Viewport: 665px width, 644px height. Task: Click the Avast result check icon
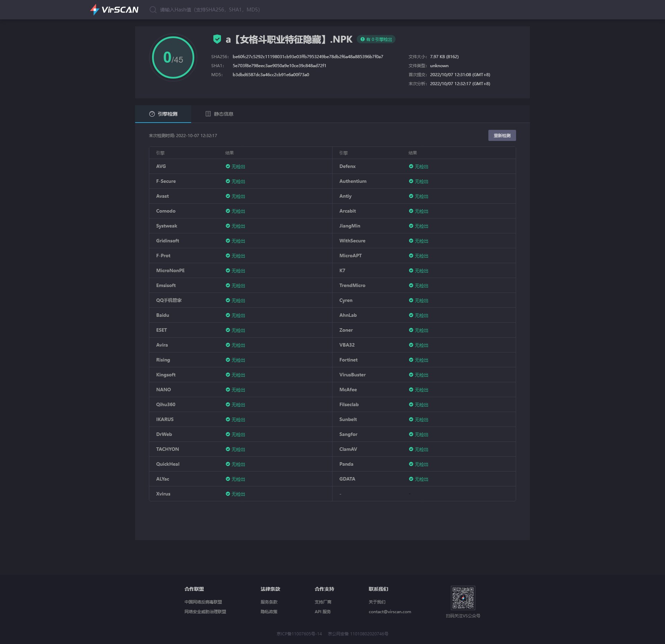point(228,196)
